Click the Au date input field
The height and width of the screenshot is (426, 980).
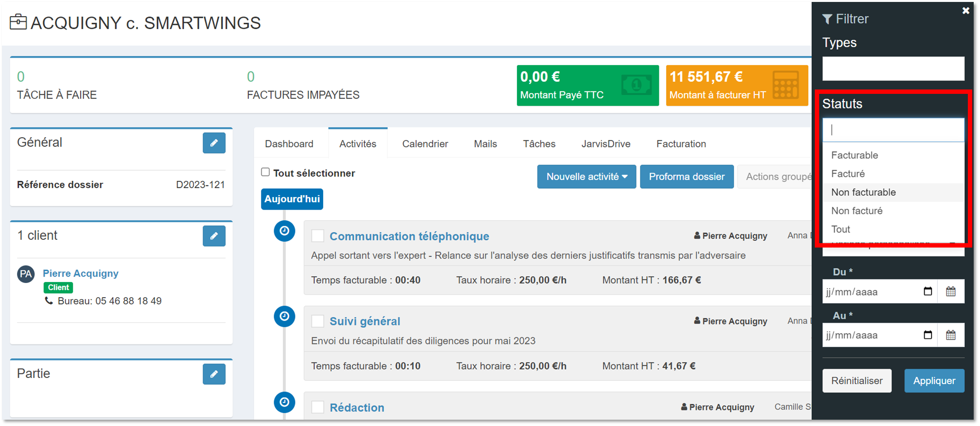[x=879, y=335]
